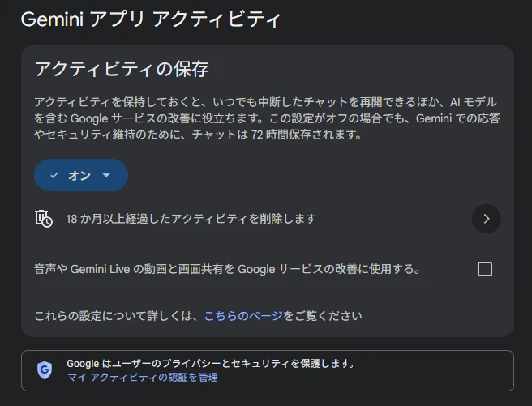
Task: Click the checkmark icon in the オン button
Action: (x=54, y=175)
